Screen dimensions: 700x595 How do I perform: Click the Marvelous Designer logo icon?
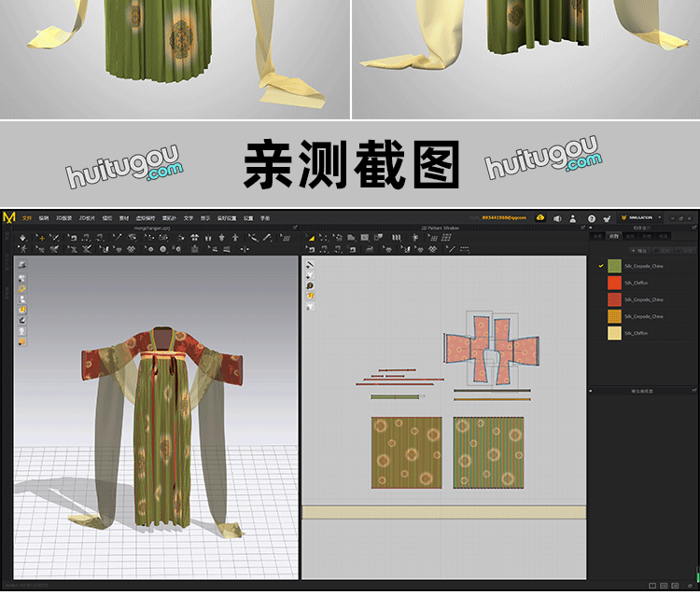[x=9, y=217]
